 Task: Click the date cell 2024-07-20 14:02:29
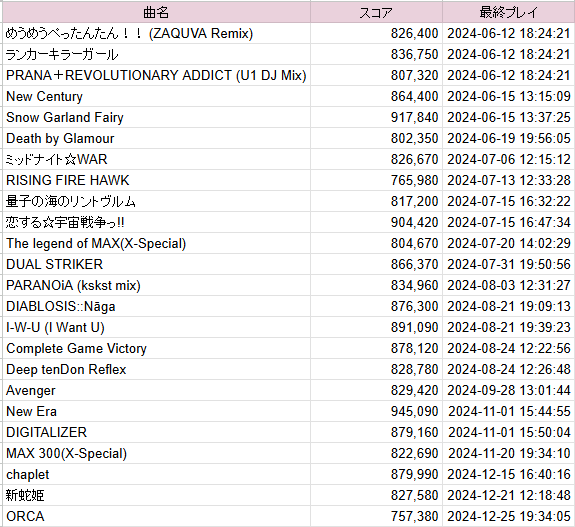click(509, 243)
